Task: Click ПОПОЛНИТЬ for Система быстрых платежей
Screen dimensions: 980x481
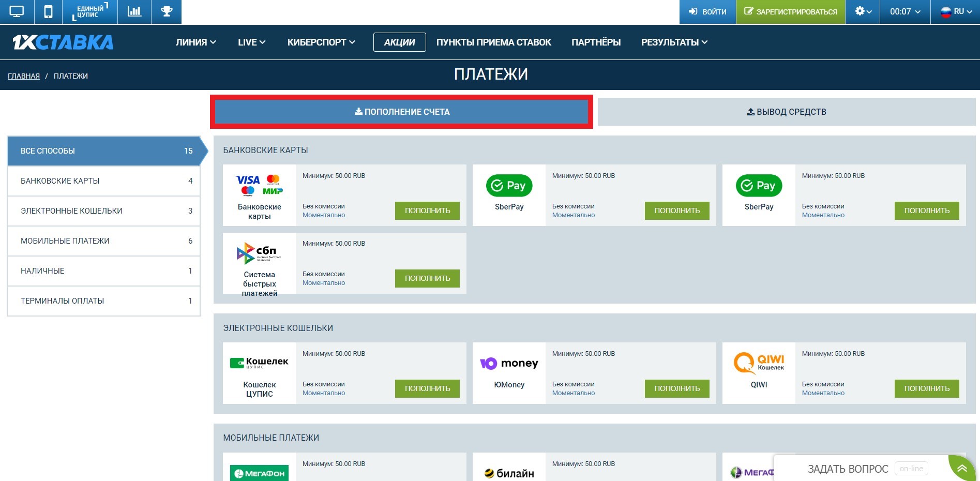Action: pos(427,278)
